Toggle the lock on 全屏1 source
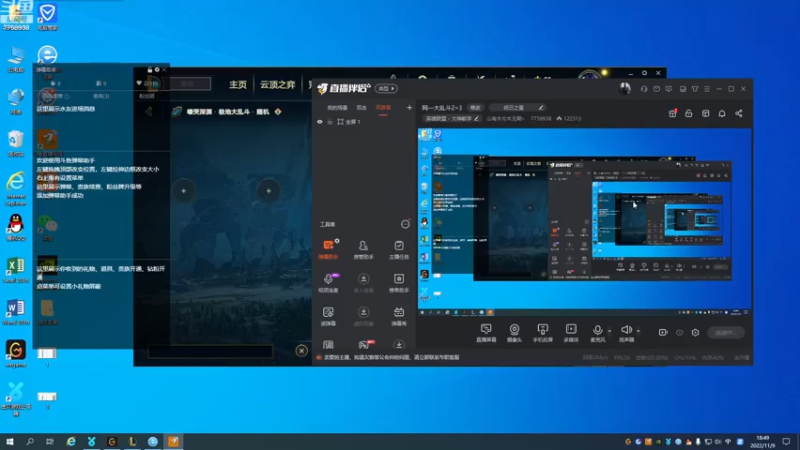Image resolution: width=800 pixels, height=450 pixels. tap(330, 122)
